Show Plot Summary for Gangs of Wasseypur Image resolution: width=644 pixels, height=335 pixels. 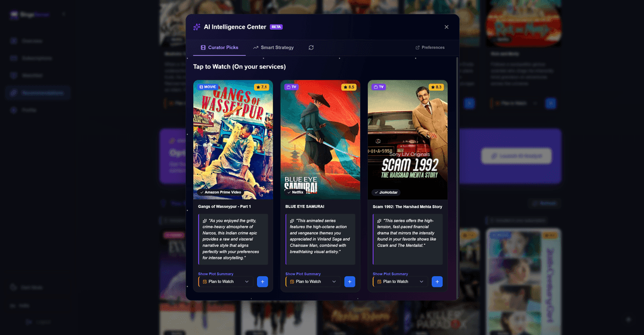(x=216, y=274)
